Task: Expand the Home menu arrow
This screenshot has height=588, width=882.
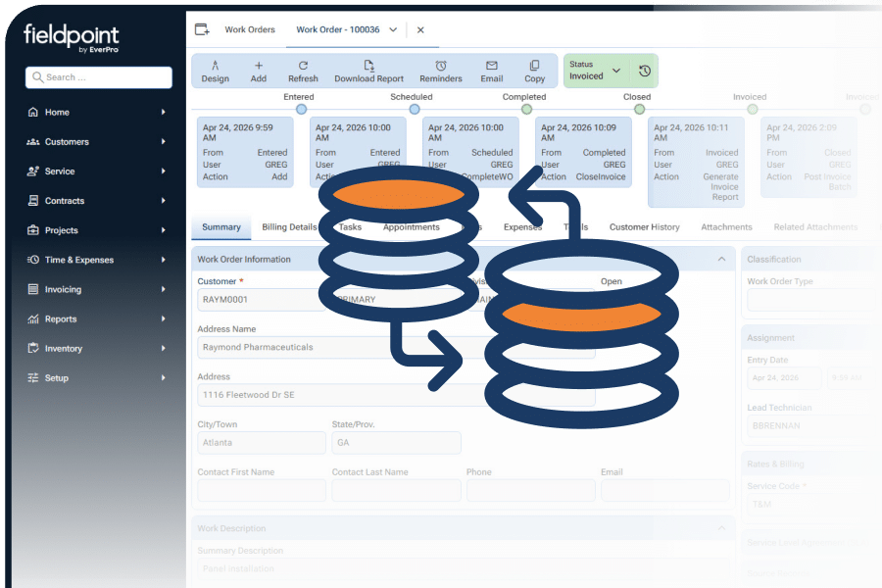Action: tap(163, 112)
